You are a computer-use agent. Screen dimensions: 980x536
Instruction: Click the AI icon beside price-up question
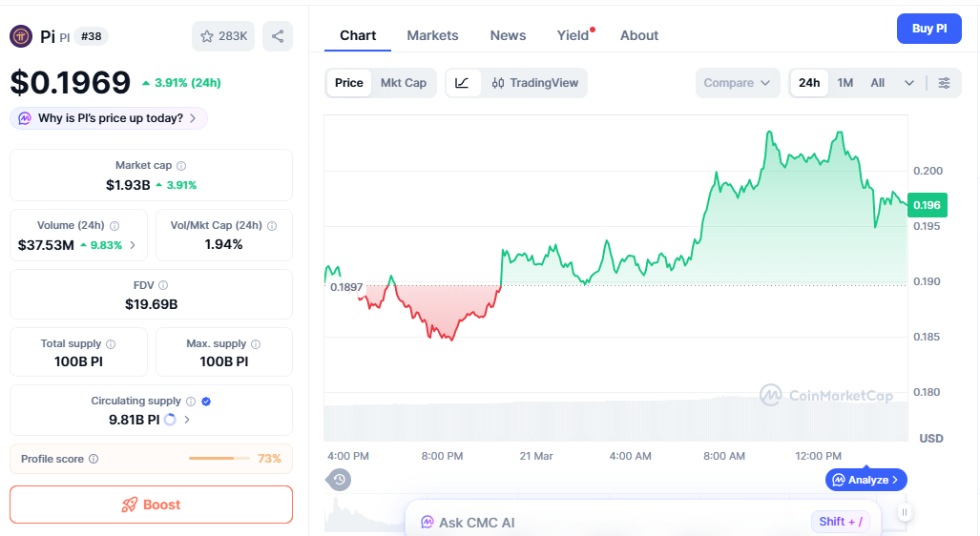25,118
